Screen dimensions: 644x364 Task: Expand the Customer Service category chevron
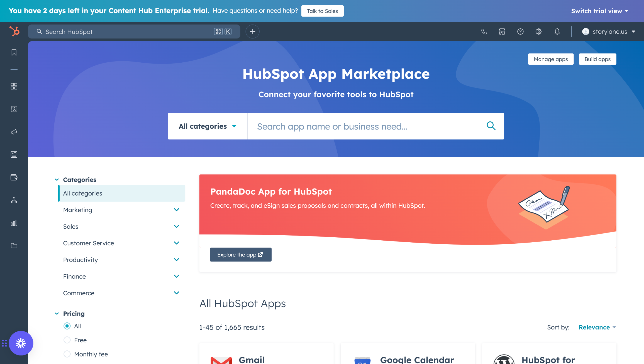pos(177,243)
